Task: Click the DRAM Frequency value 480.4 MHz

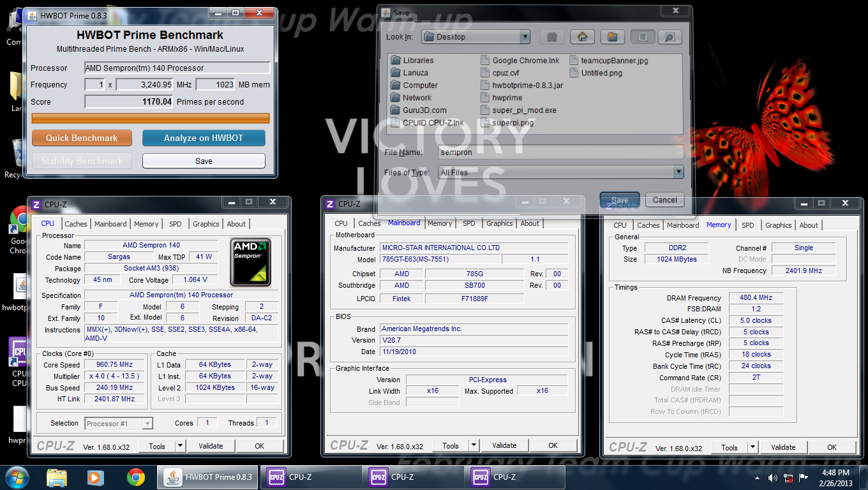Action: coord(756,298)
